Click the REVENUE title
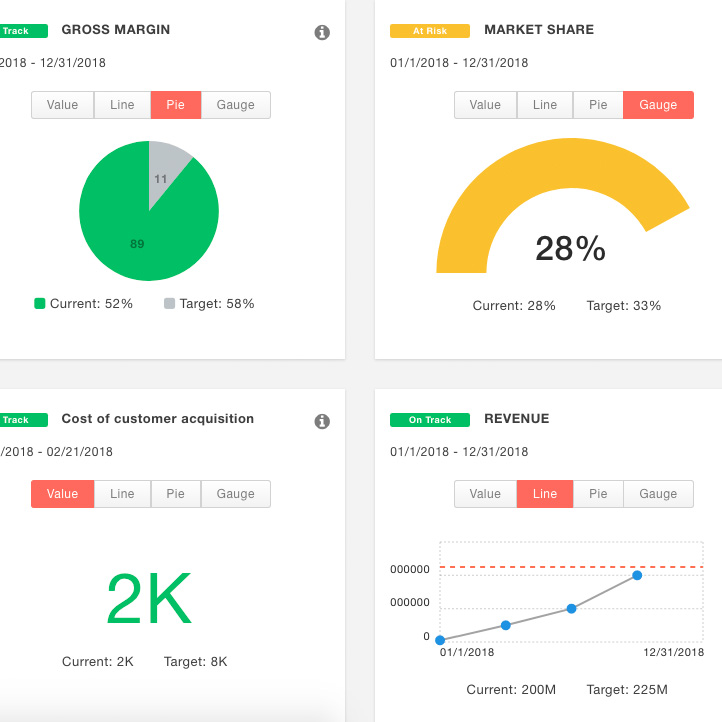Viewport: 722px width, 722px height. pos(517,419)
